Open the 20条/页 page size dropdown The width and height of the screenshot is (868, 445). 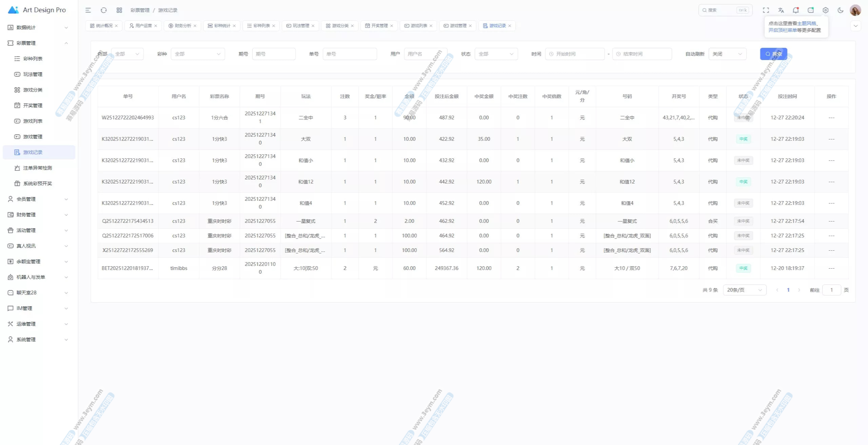(x=744, y=290)
